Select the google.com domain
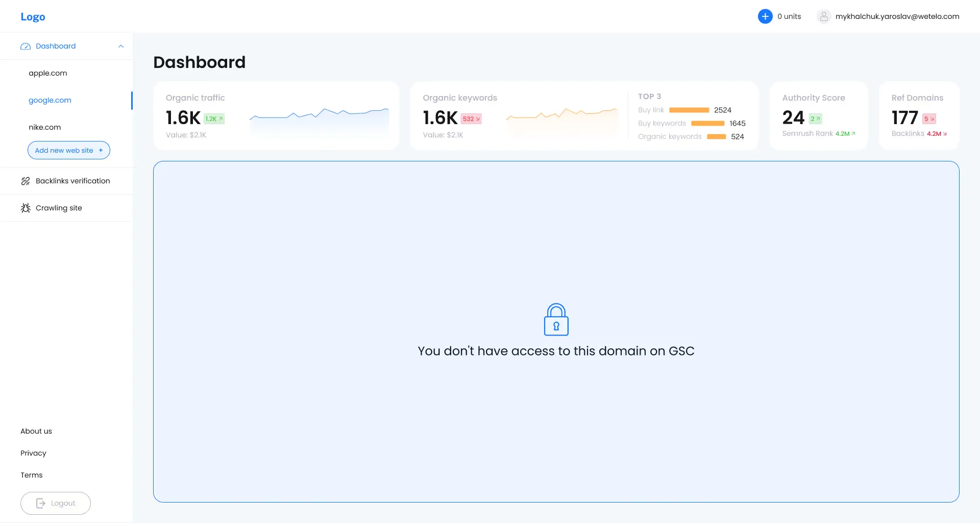The image size is (980, 523). pyautogui.click(x=50, y=100)
